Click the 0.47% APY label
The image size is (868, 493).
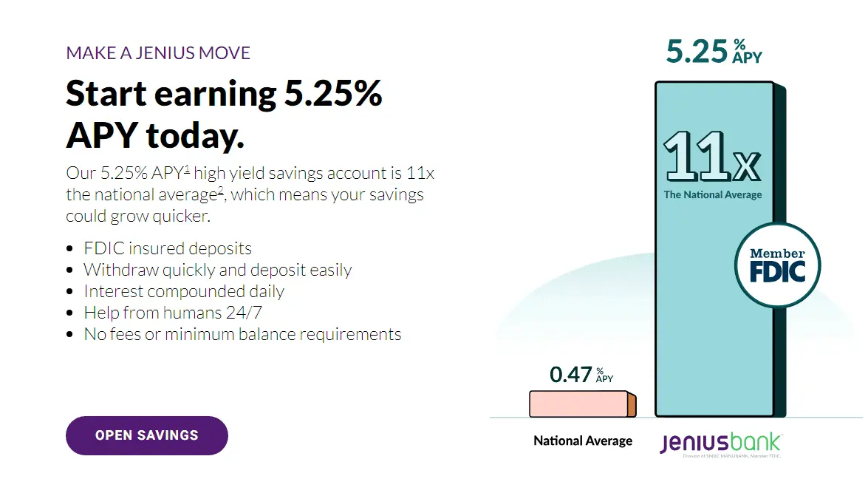[x=581, y=374]
